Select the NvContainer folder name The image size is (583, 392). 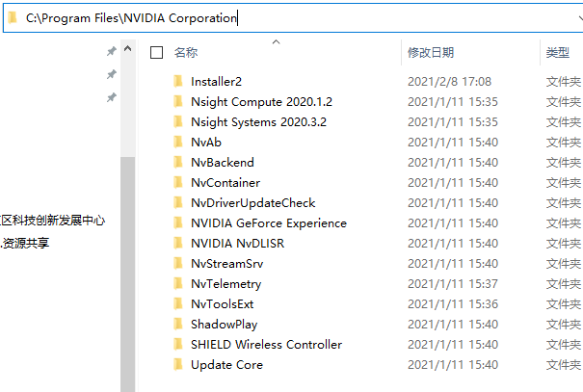tap(225, 182)
